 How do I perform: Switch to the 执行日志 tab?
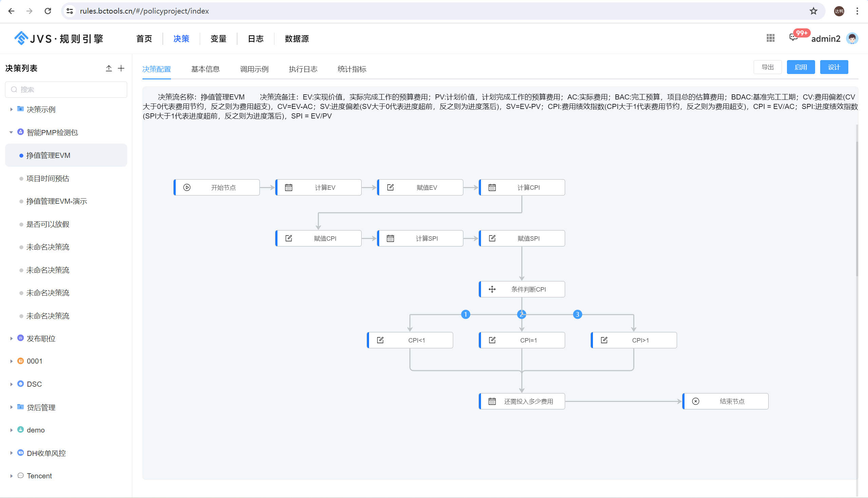(303, 69)
